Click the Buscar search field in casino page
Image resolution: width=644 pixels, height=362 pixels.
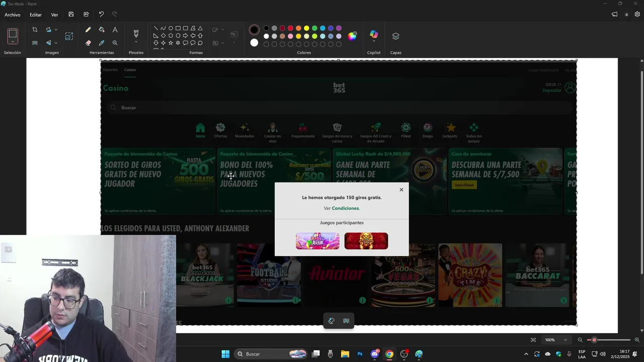(x=339, y=108)
